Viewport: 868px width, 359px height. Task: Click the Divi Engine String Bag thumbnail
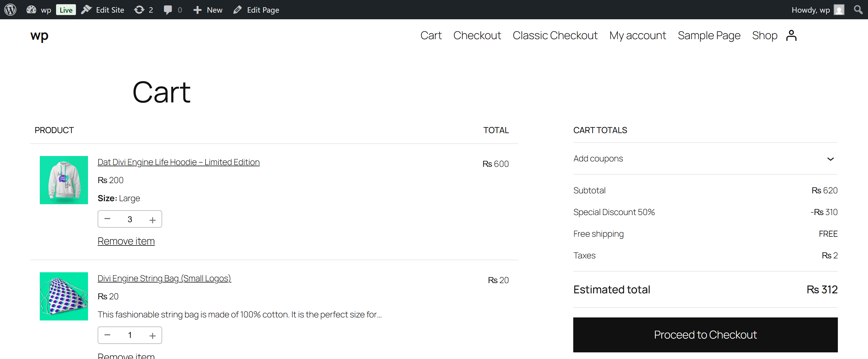64,296
